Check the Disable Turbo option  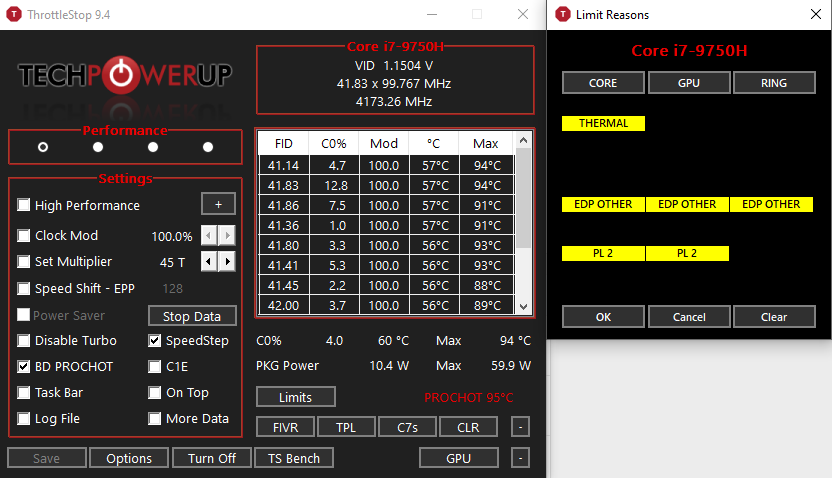coord(23,340)
